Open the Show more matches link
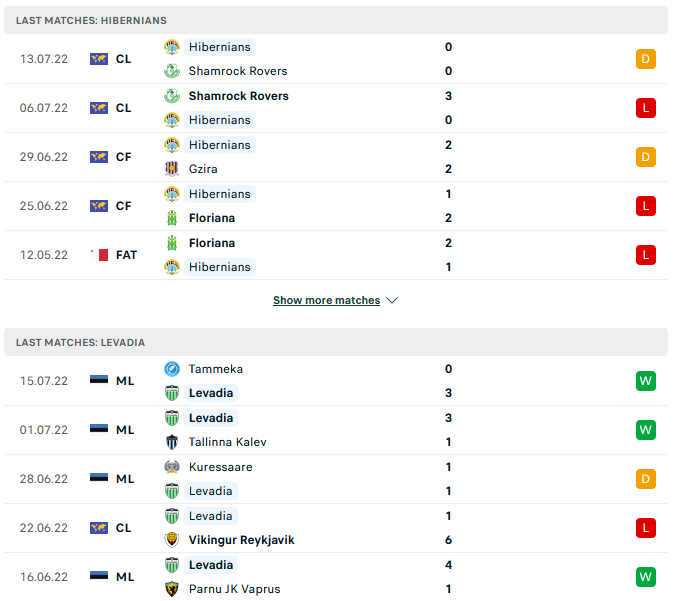 (326, 300)
